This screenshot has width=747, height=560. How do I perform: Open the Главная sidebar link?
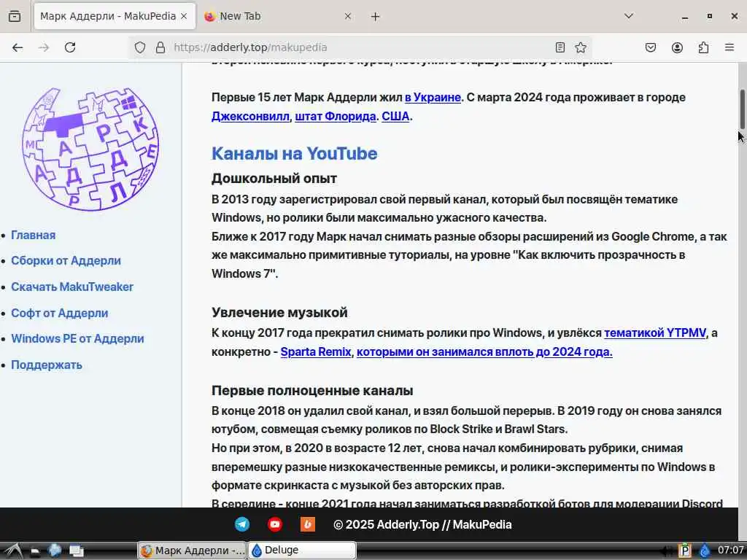(x=33, y=236)
